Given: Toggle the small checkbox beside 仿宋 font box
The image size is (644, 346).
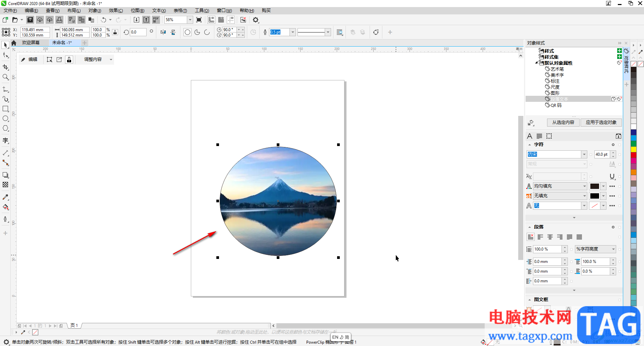Looking at the screenshot, I should 591,154.
